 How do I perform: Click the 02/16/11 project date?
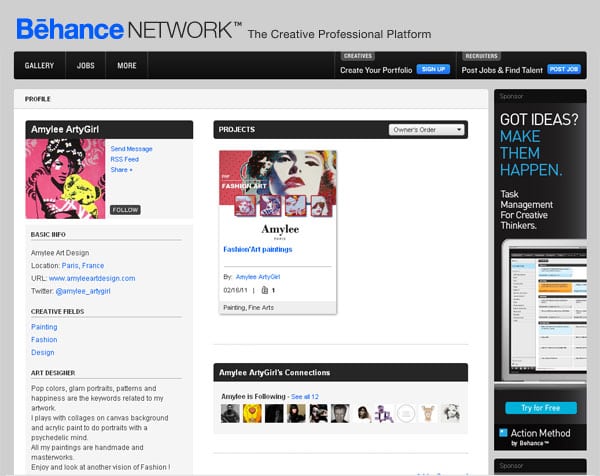tap(235, 290)
